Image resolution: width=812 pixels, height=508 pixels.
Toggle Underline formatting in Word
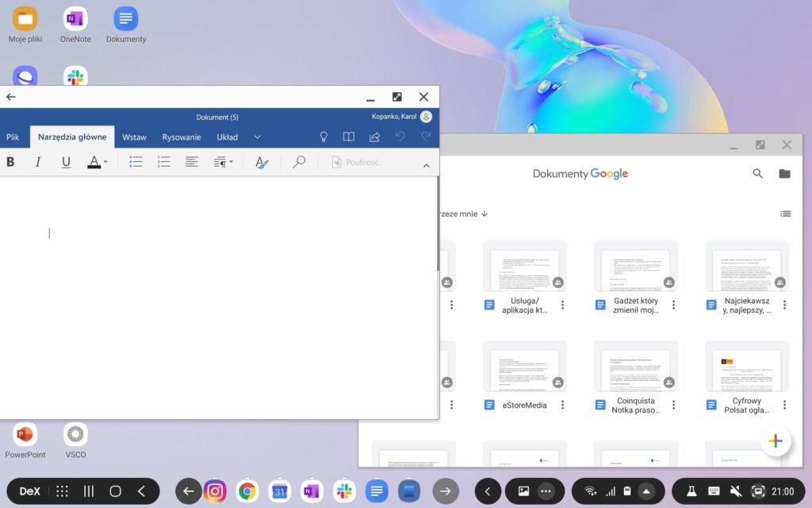coord(66,162)
